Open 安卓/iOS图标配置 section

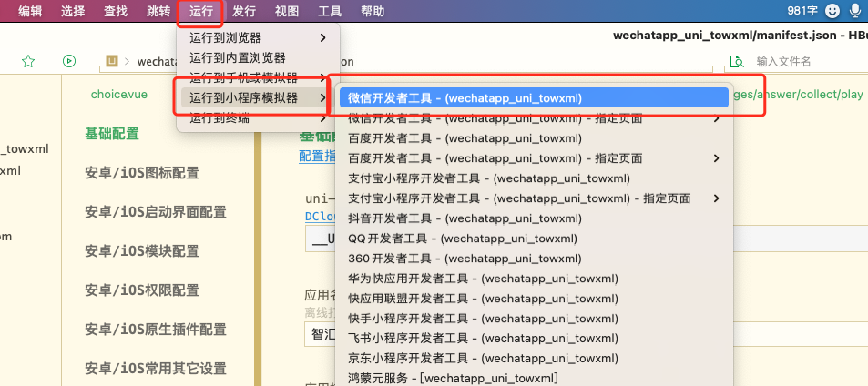[142, 173]
